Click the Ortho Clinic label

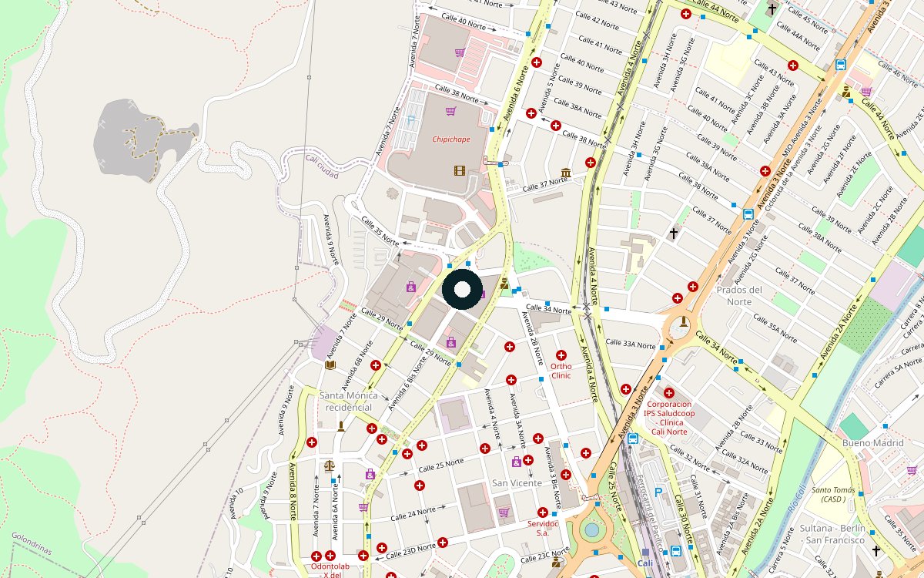coord(561,371)
